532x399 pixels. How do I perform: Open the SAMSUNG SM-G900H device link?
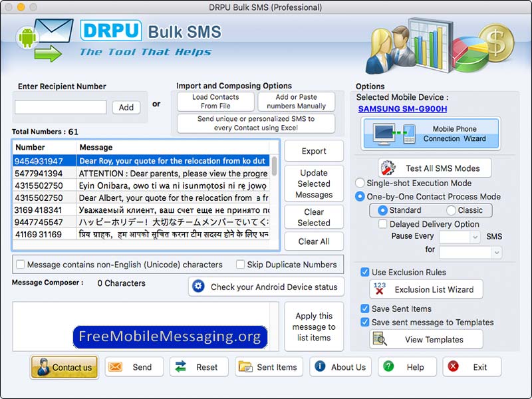pos(402,109)
